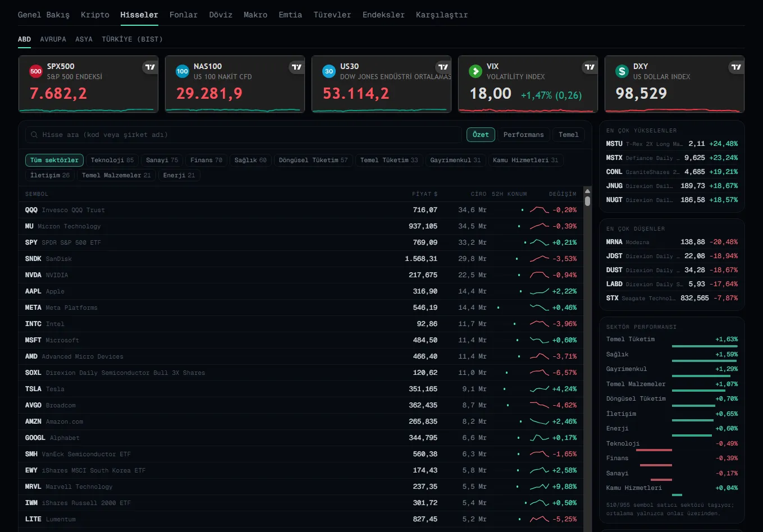This screenshot has width=763, height=532.
Task: Open the Endeksler tab
Action: pyautogui.click(x=383, y=15)
